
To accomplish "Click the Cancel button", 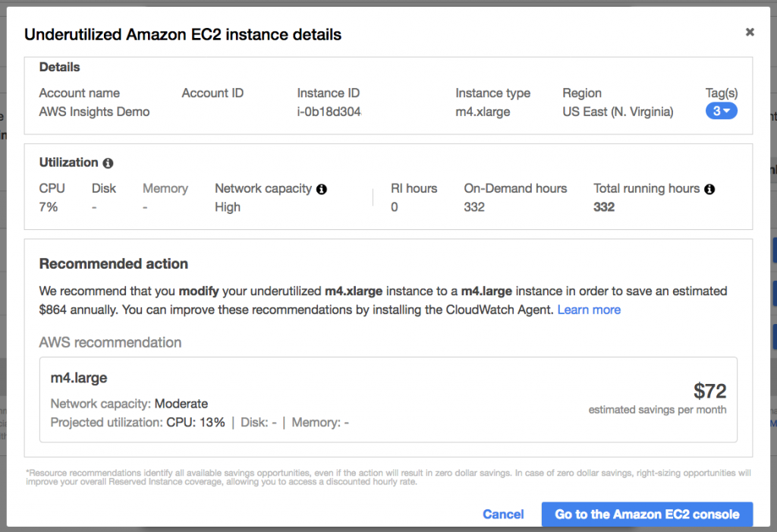I will click(503, 514).
